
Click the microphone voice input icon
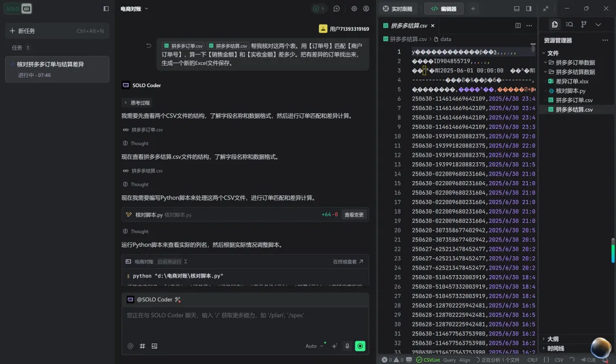pyautogui.click(x=347, y=346)
